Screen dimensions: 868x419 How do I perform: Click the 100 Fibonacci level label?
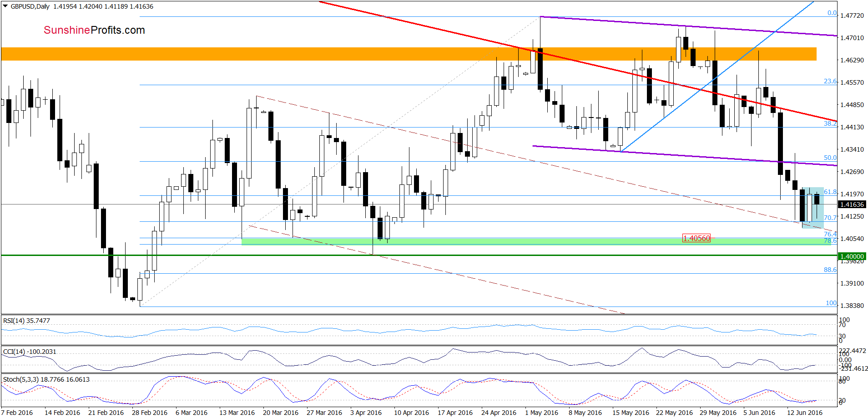831,303
